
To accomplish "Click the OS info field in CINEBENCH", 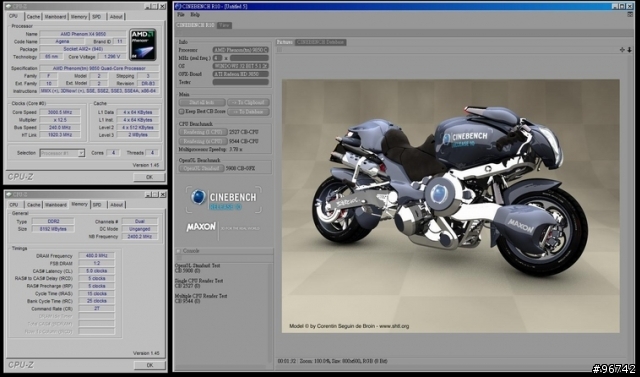I will [240, 66].
